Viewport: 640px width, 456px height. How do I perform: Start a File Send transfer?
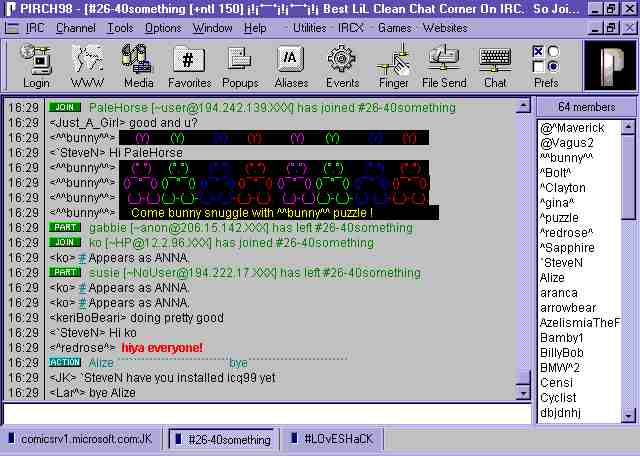[x=444, y=65]
